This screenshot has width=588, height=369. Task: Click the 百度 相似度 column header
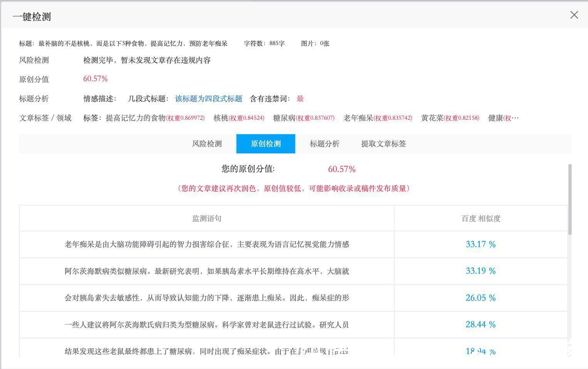coord(481,218)
